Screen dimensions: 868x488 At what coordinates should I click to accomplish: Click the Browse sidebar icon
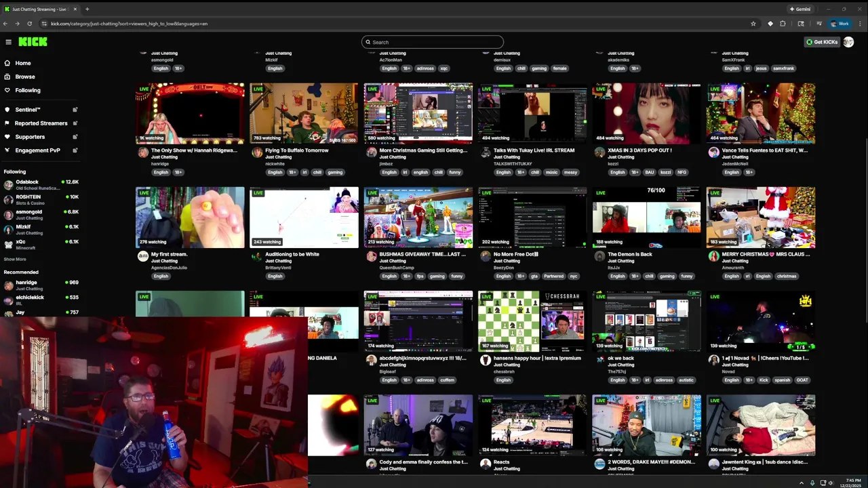(x=8, y=77)
